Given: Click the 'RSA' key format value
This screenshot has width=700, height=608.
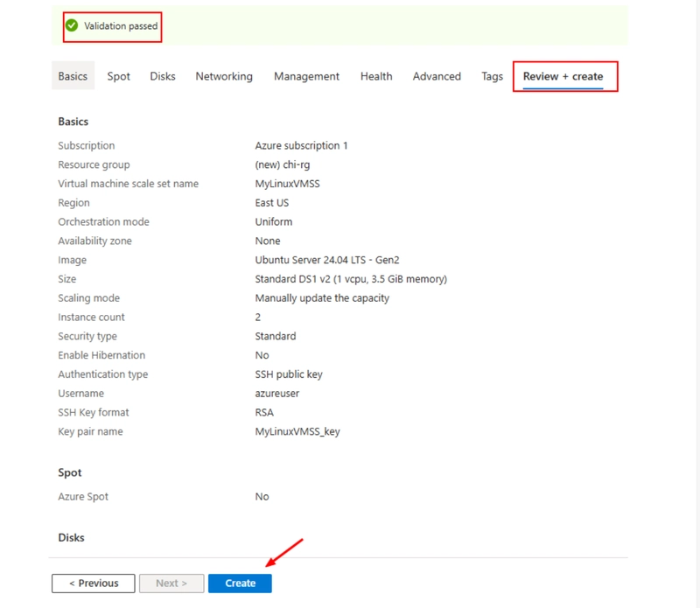Looking at the screenshot, I should (264, 412).
